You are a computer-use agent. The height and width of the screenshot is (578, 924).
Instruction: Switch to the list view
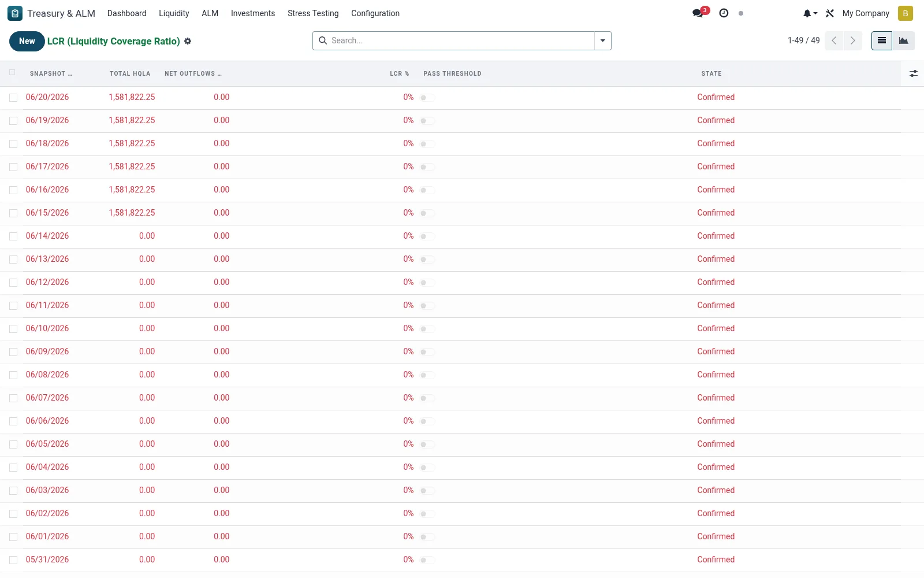coord(882,40)
